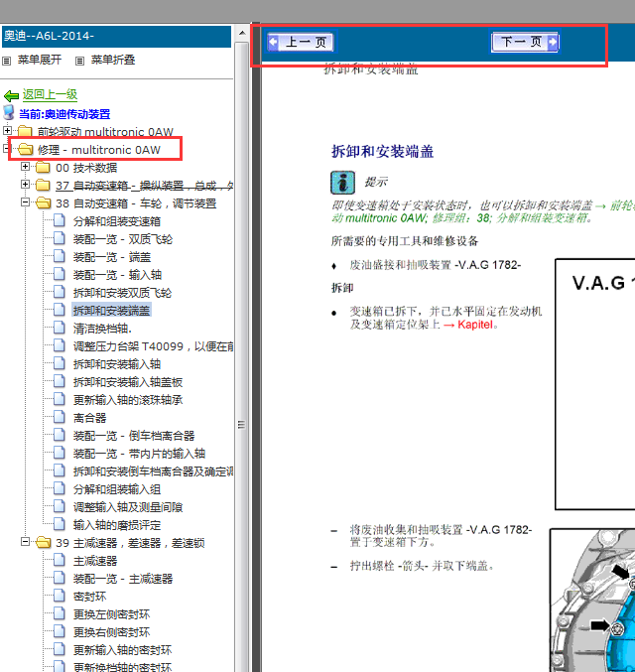Open 更新输入轴的滚珠轴承 page
This screenshot has height=672, width=635.
coord(128,400)
